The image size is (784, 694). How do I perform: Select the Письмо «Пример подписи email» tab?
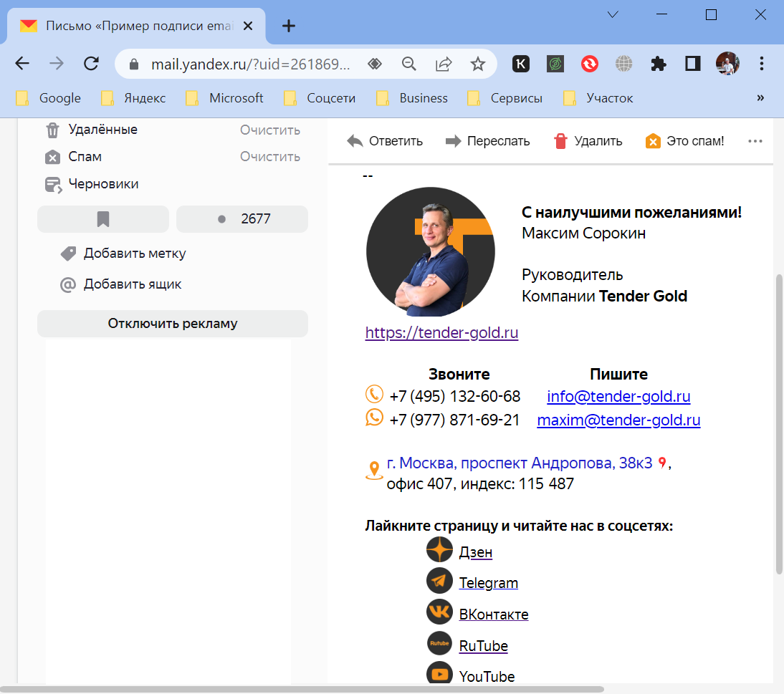tap(136, 26)
